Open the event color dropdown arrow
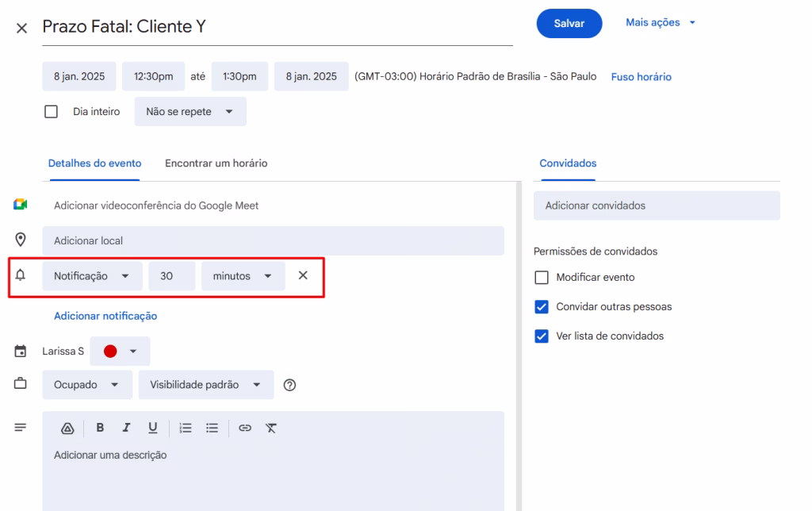 click(133, 351)
